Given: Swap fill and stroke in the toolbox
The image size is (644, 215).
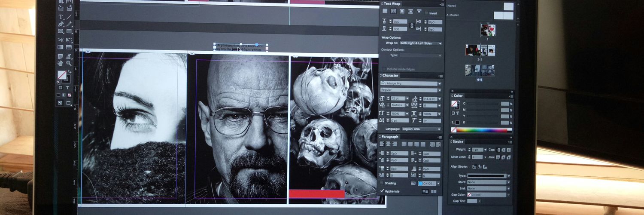Looking at the screenshot, I should 70,71.
